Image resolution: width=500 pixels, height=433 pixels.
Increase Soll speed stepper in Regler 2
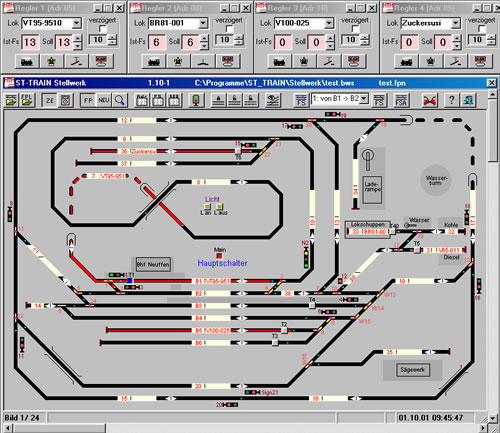click(x=204, y=38)
